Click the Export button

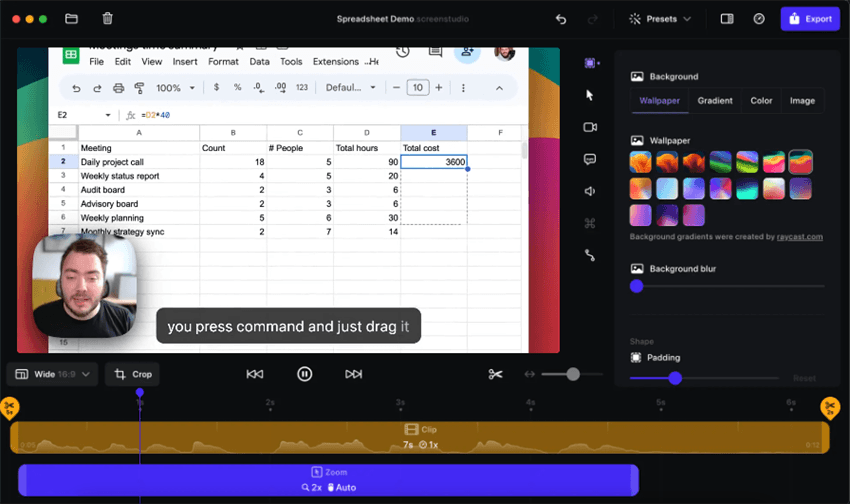point(810,19)
